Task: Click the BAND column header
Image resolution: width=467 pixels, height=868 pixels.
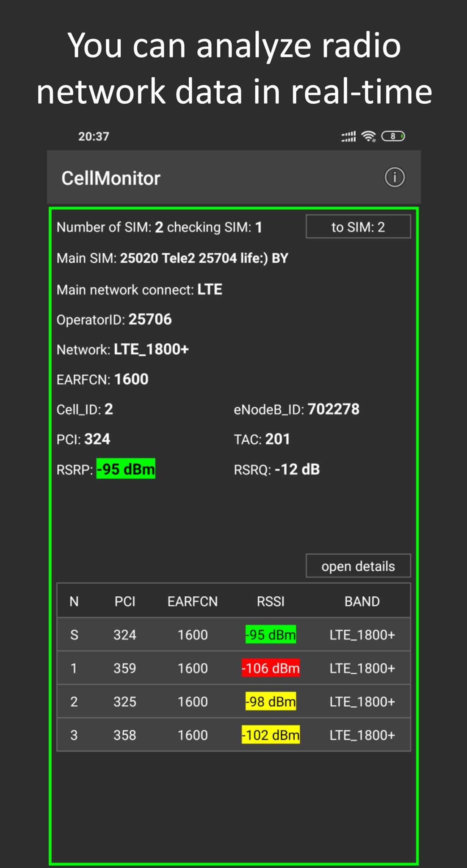Action: pyautogui.click(x=362, y=601)
